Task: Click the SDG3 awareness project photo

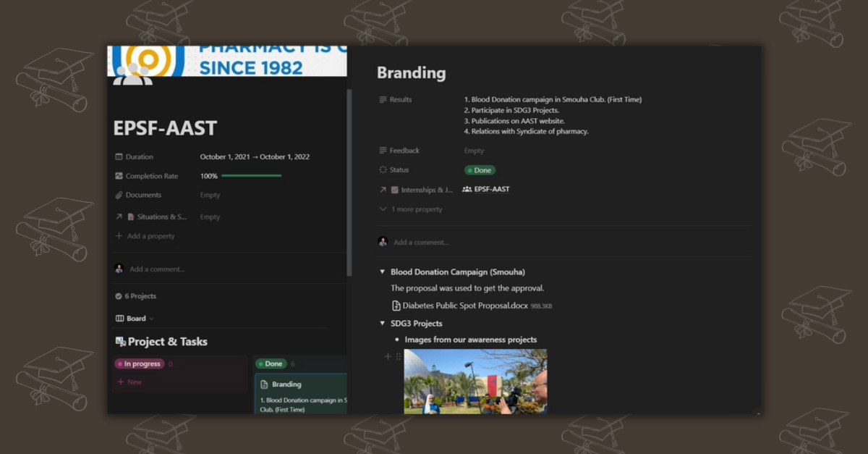Action: coord(475,382)
